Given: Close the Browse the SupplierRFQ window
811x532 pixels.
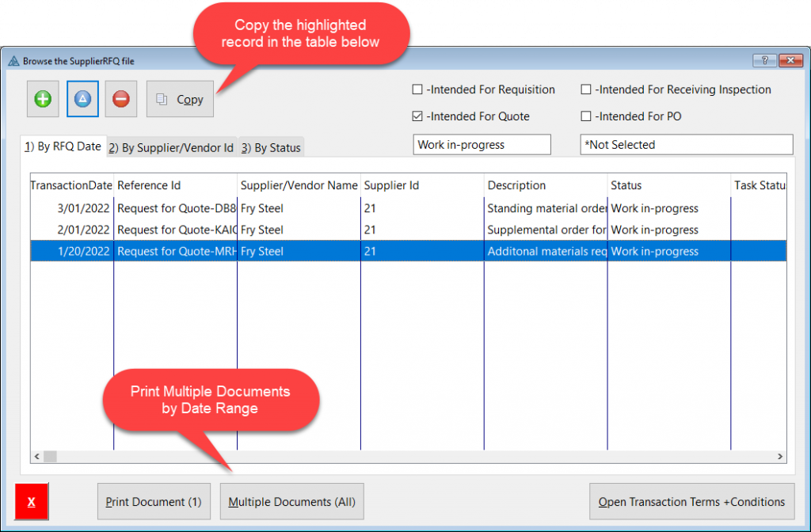Looking at the screenshot, I should (790, 60).
